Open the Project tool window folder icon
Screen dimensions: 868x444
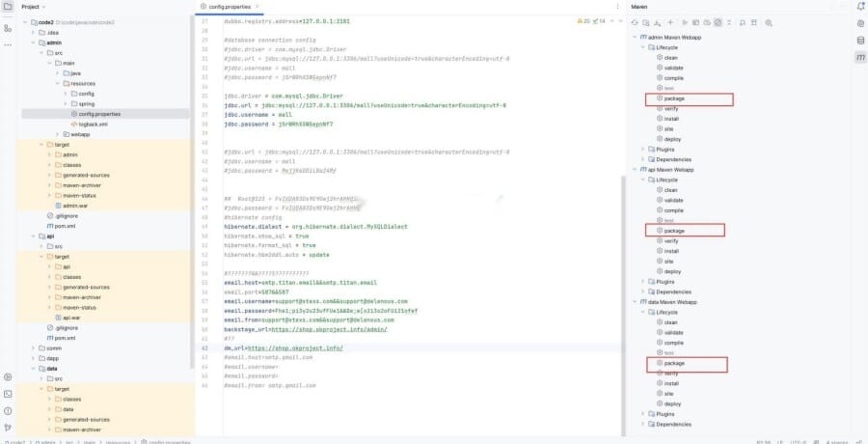[x=7, y=7]
